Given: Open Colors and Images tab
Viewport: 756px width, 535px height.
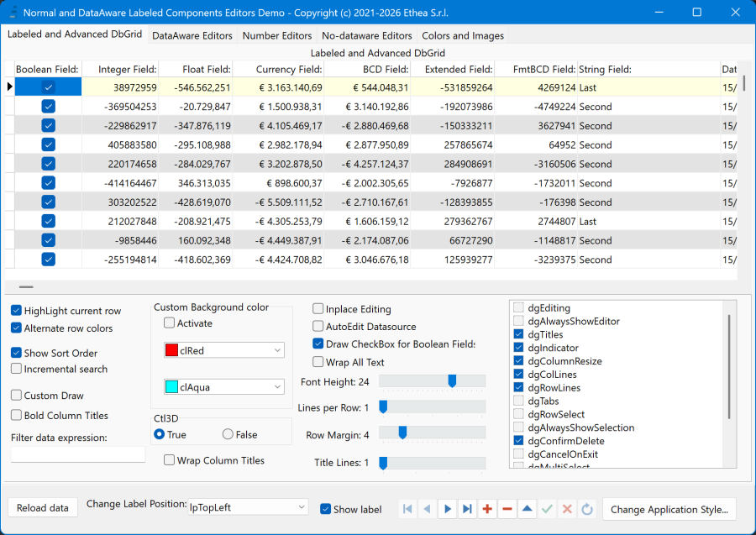Looking at the screenshot, I should (x=463, y=35).
